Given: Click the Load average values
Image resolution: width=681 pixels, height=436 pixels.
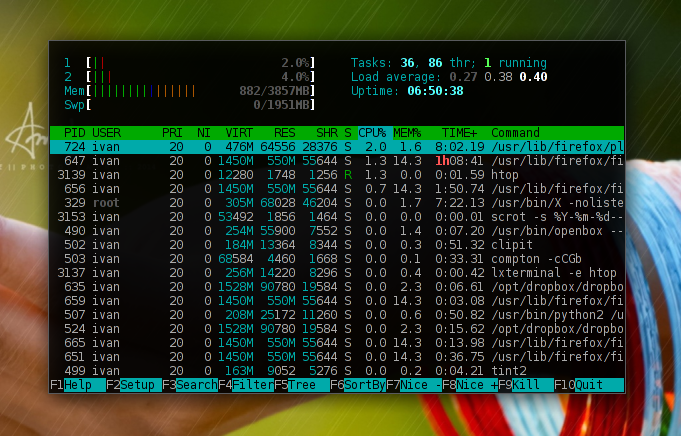Looking at the screenshot, I should (x=498, y=77).
